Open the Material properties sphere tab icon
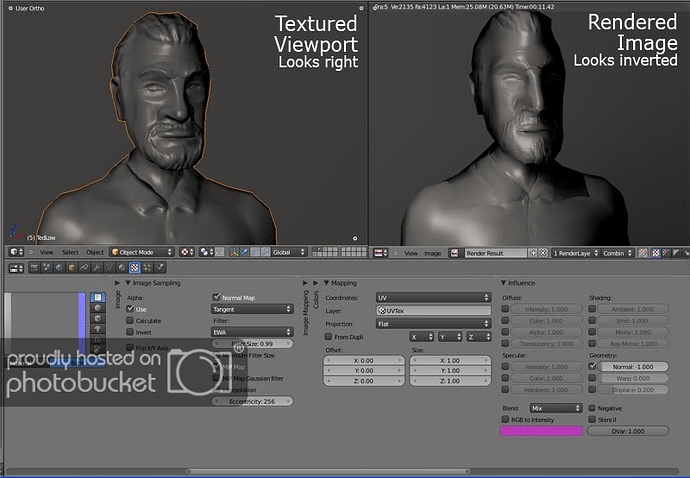Image resolution: width=690 pixels, height=478 pixels. [x=122, y=268]
